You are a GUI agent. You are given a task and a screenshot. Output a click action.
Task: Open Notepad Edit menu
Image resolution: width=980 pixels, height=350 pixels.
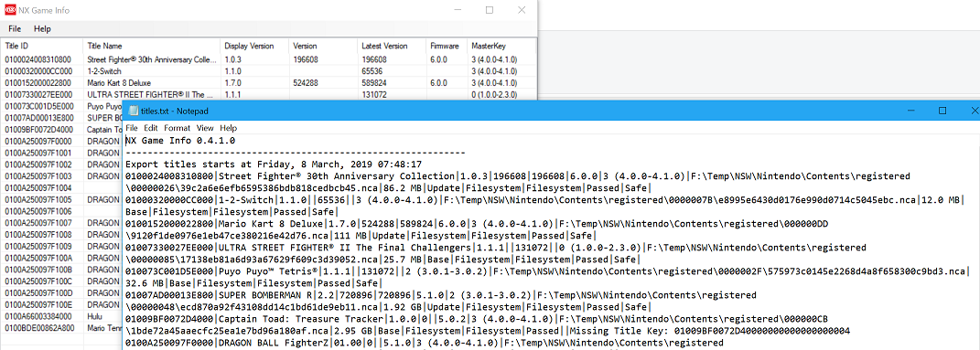pos(150,128)
